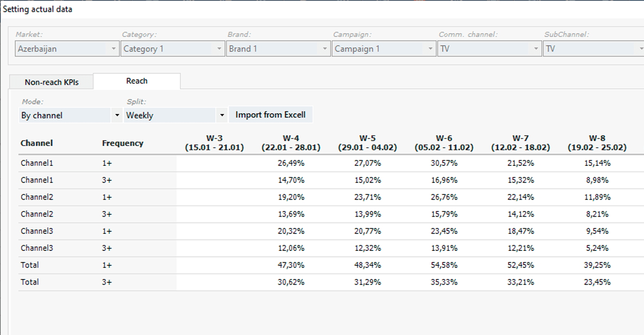Open the SubChannel dropdown showing TV
644x335 pixels.
click(594, 49)
